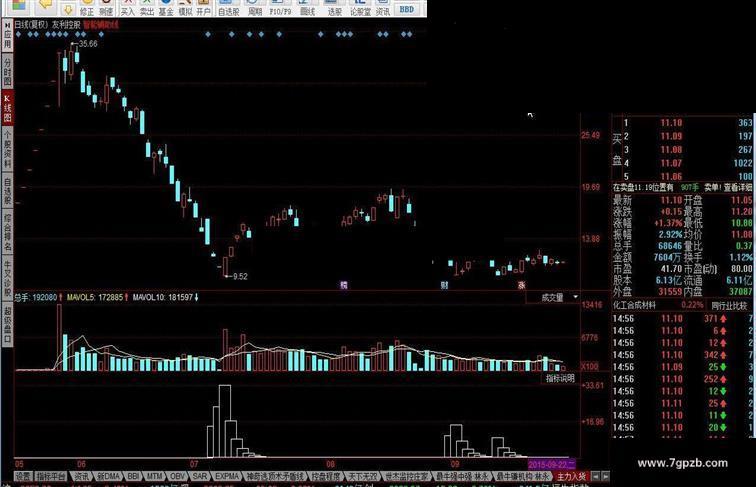The width and height of the screenshot is (756, 487).
Task: Expand the 成交量 indicator dropdown
Action: click(x=575, y=298)
